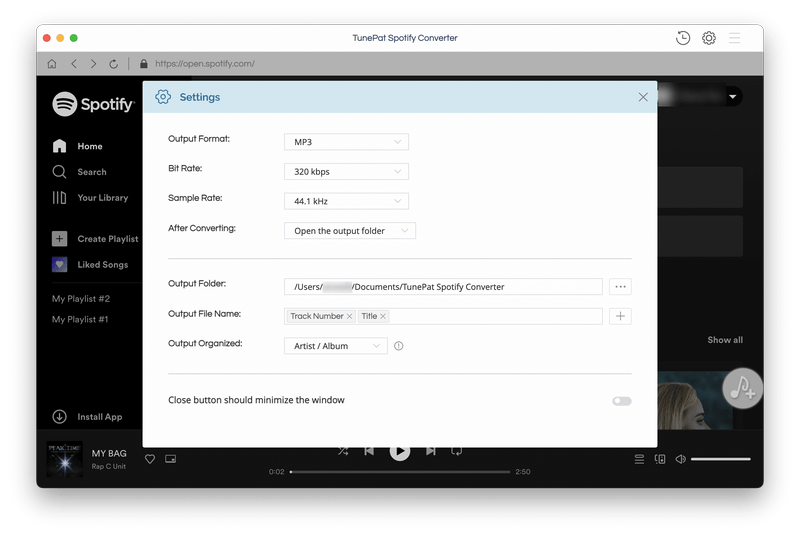Viewport: 800px width, 536px height.
Task: Open My Playlist #2
Action: pos(81,299)
